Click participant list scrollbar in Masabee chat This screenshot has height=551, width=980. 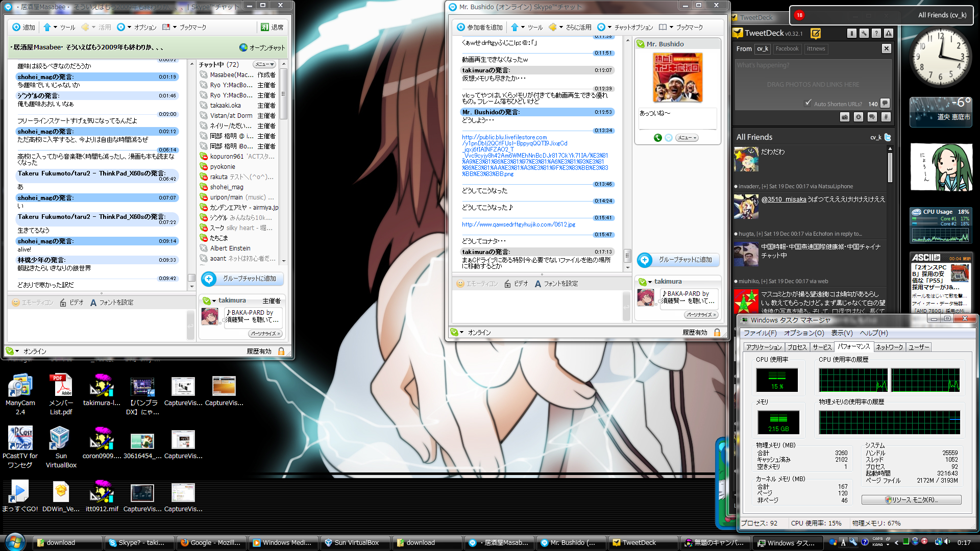(284, 93)
